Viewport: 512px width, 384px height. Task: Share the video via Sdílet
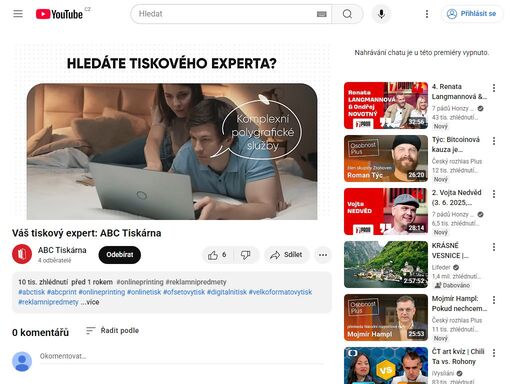point(287,255)
